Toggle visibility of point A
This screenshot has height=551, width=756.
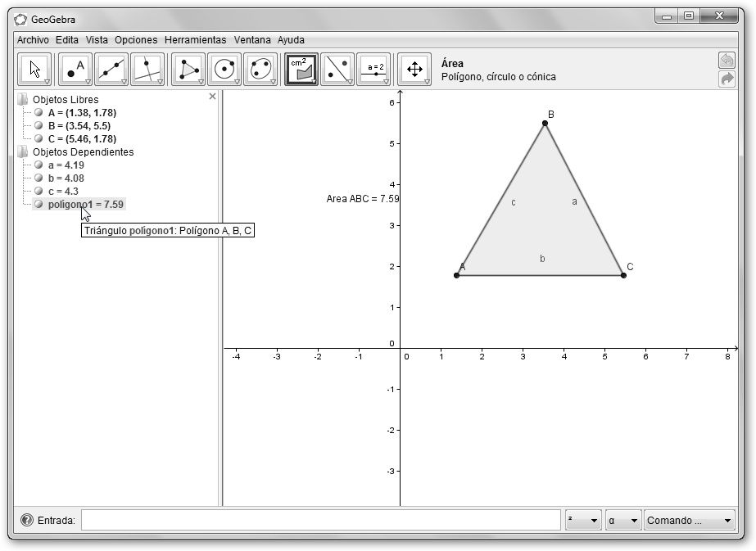pos(38,113)
